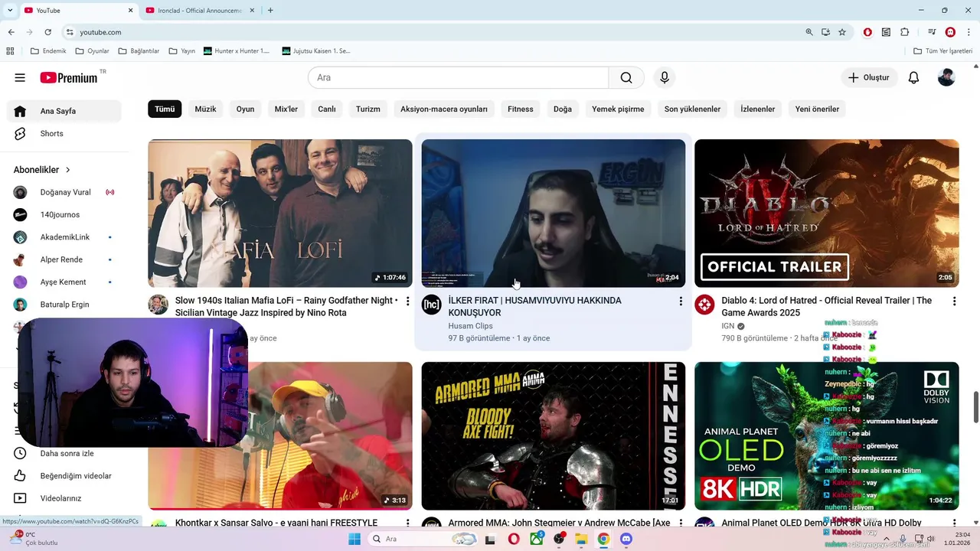Open Xbox app from the taskbar

tap(537, 539)
